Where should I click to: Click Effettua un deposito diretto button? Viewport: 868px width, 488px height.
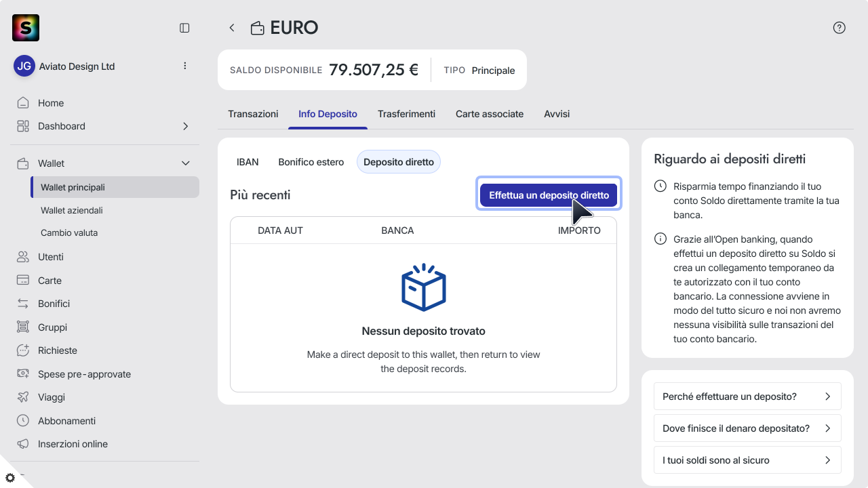[549, 195]
